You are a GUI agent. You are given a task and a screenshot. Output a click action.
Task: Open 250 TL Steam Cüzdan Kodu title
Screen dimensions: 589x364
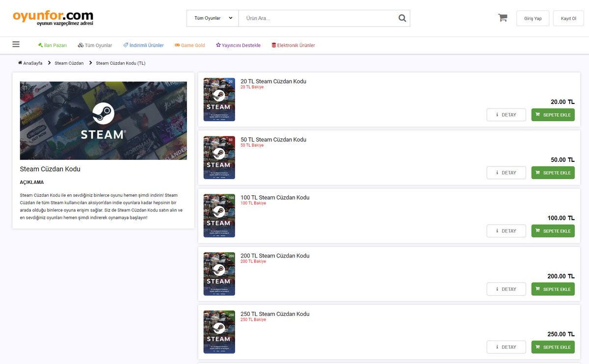[275, 314]
